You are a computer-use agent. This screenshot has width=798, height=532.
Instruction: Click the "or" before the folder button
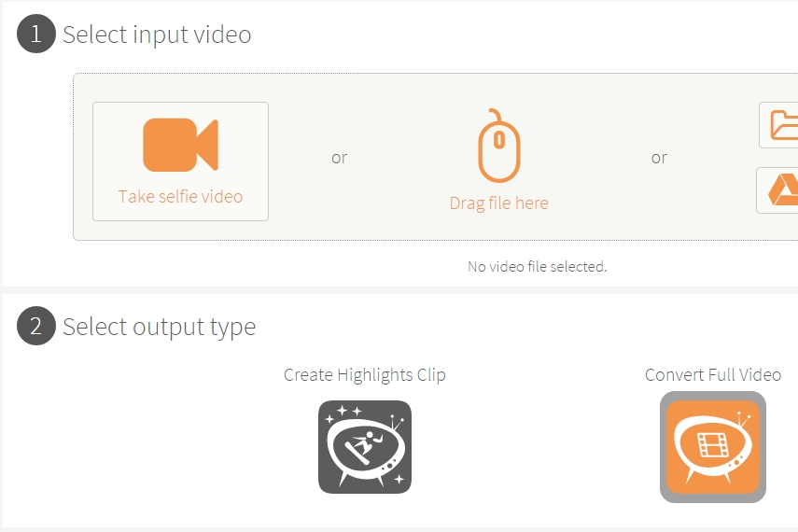659,158
